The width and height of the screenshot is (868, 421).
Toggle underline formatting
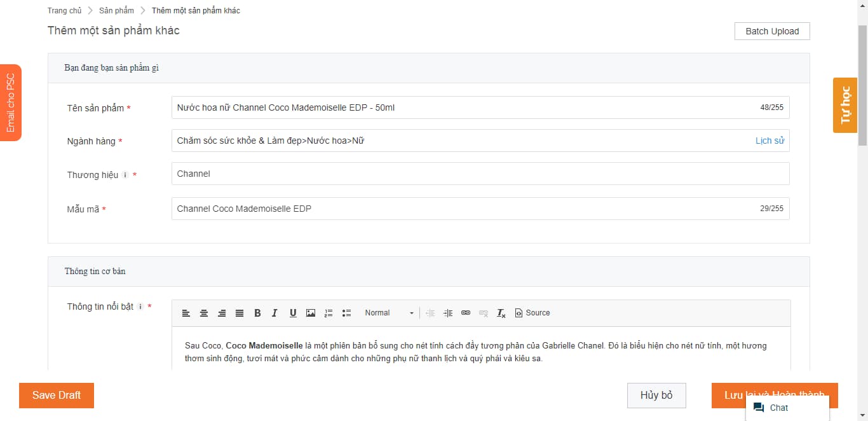(x=293, y=313)
